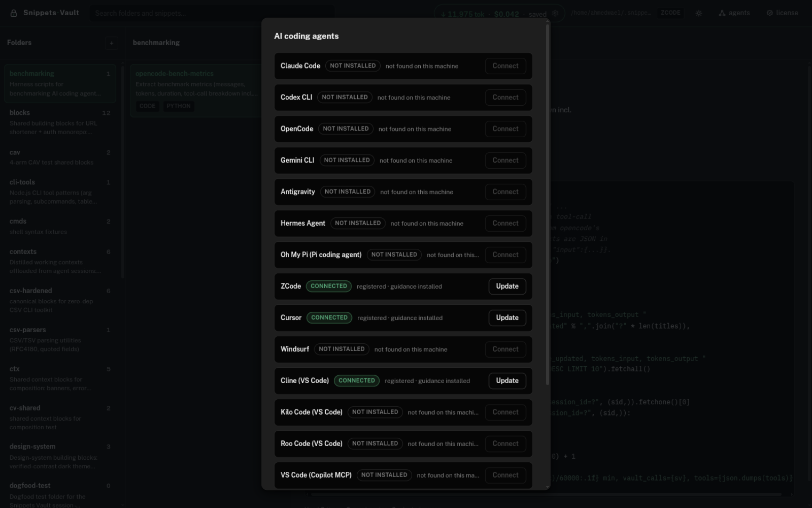This screenshot has width=812, height=508.
Task: Open the agents menu in top bar
Action: pos(734,13)
